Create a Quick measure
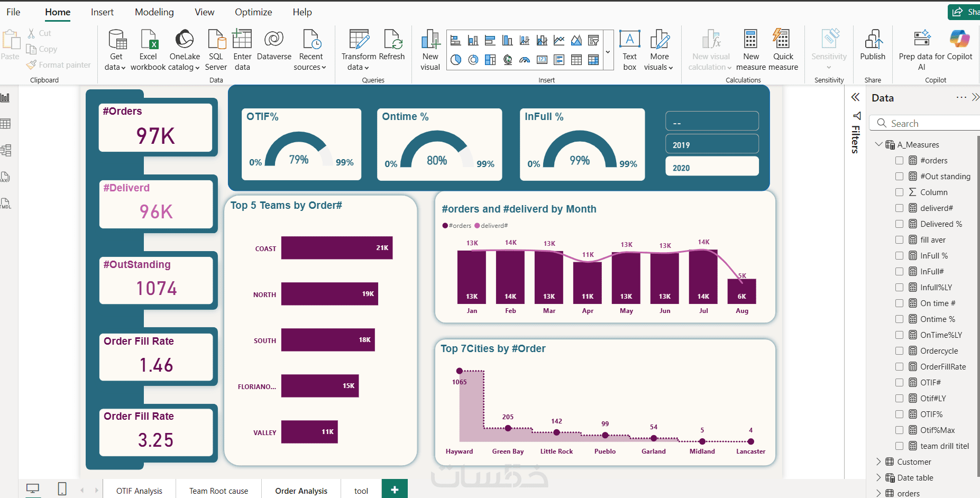 pos(783,50)
